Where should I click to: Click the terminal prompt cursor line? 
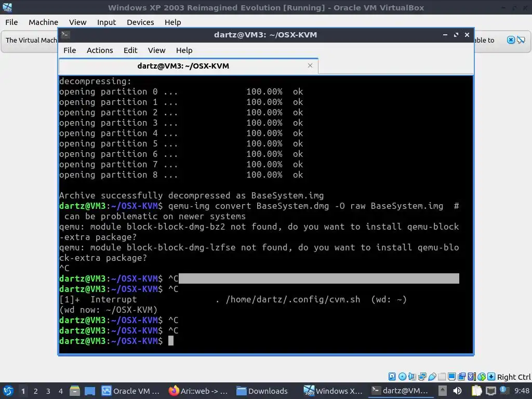pyautogui.click(x=116, y=341)
